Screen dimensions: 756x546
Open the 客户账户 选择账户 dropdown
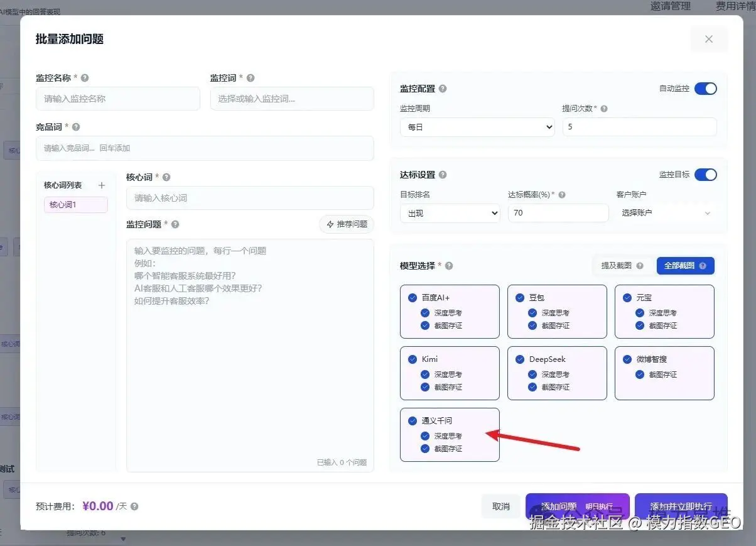point(666,213)
